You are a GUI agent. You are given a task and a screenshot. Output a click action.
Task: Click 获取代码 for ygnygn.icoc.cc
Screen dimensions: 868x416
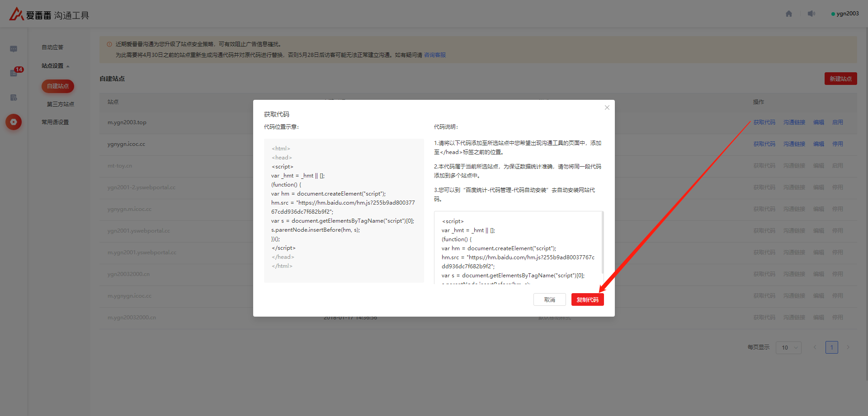(764, 144)
